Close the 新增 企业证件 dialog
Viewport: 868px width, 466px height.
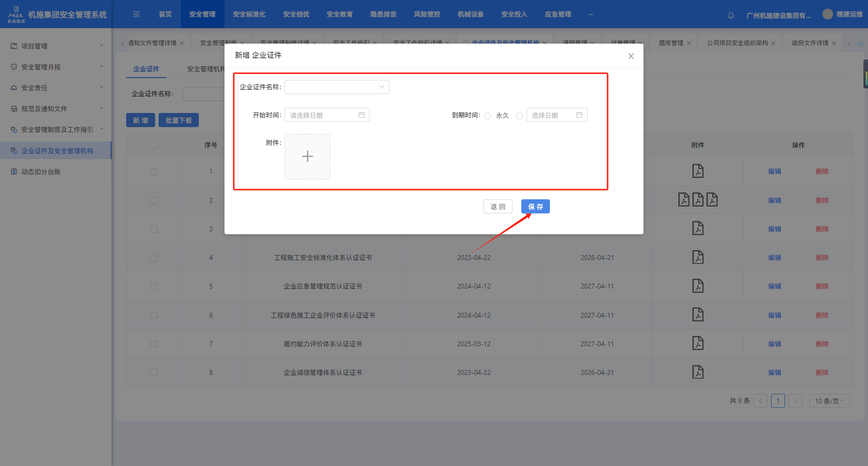click(631, 56)
